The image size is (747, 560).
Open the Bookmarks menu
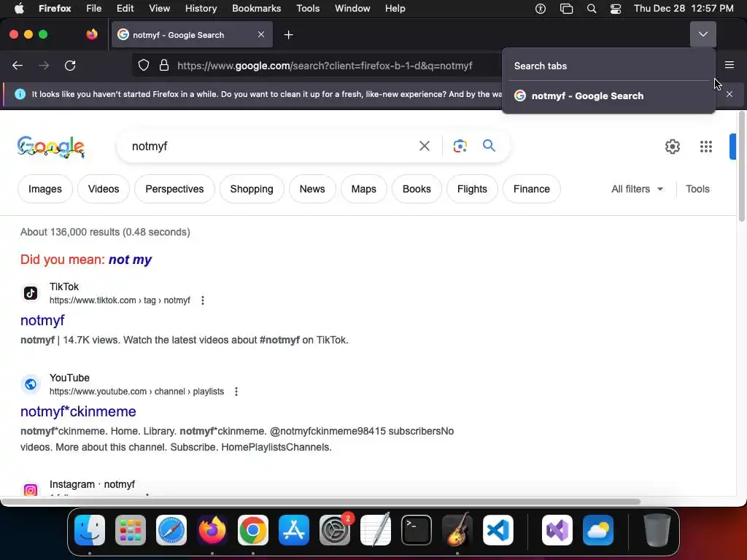[x=256, y=8]
